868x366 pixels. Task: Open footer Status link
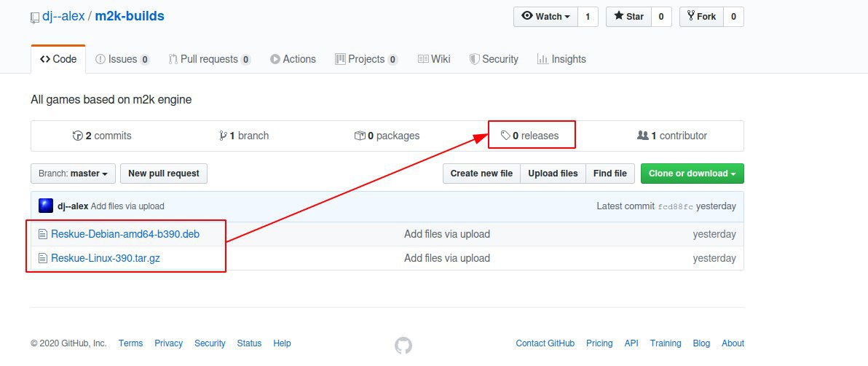(x=249, y=343)
